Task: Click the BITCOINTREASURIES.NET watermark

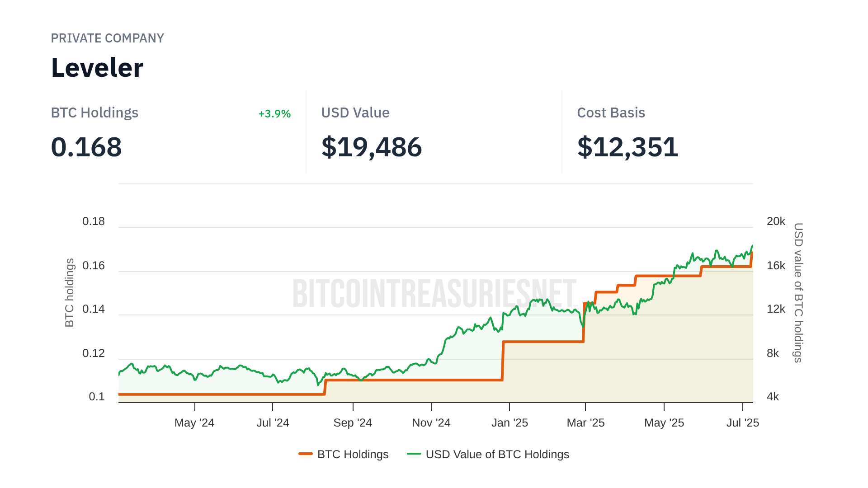Action: pyautogui.click(x=434, y=294)
